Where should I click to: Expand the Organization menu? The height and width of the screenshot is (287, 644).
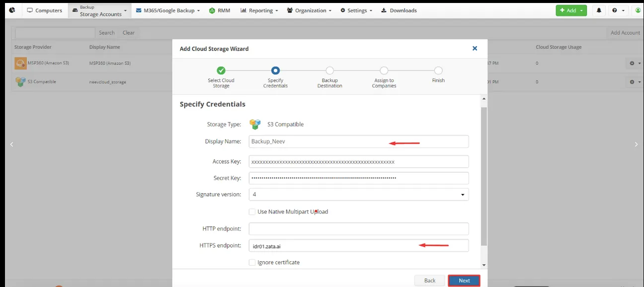[309, 10]
